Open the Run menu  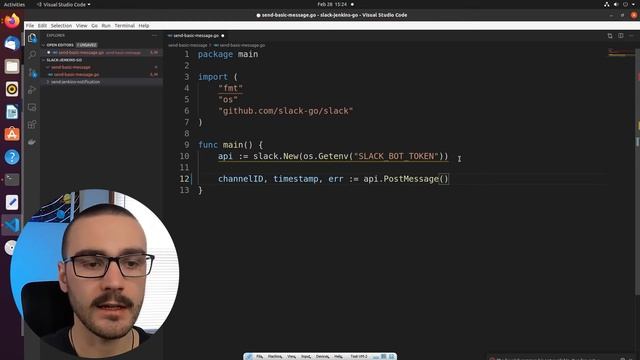[106, 26]
